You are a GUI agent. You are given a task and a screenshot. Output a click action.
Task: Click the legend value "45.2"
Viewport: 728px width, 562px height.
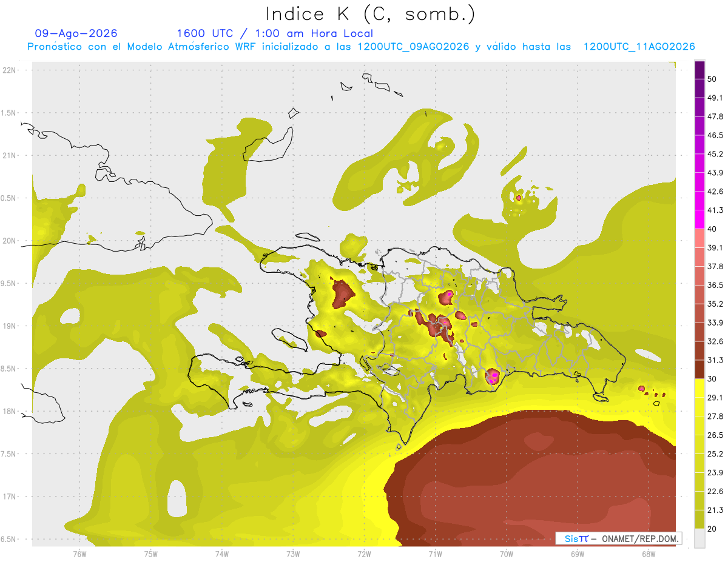[x=715, y=155]
